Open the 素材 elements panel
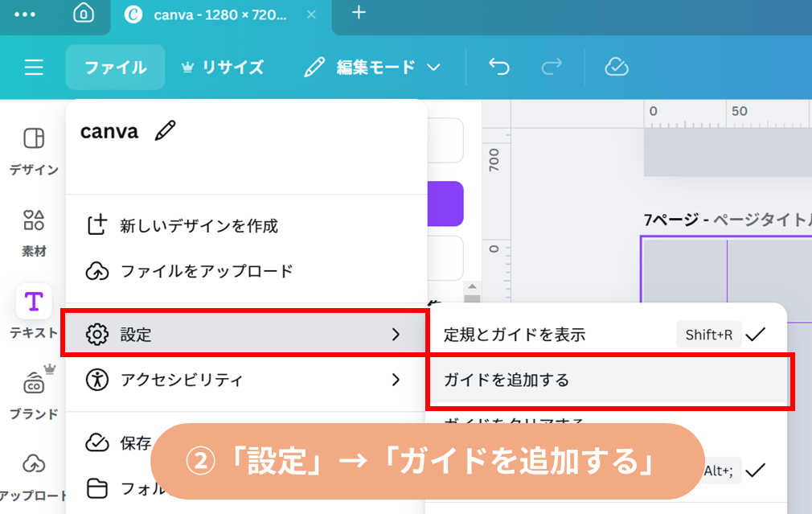This screenshot has width=812, height=514. point(34,232)
